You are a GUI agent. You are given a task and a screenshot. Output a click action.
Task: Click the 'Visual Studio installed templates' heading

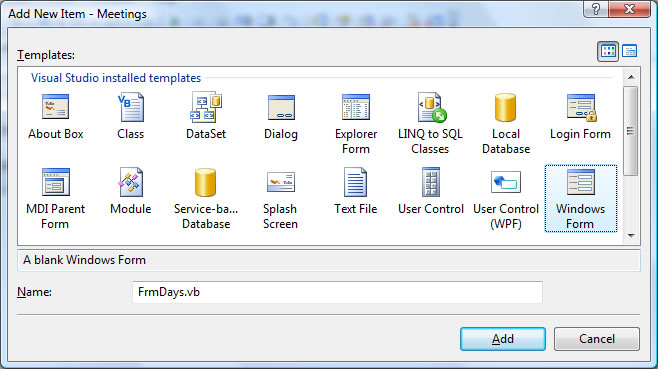(116, 78)
